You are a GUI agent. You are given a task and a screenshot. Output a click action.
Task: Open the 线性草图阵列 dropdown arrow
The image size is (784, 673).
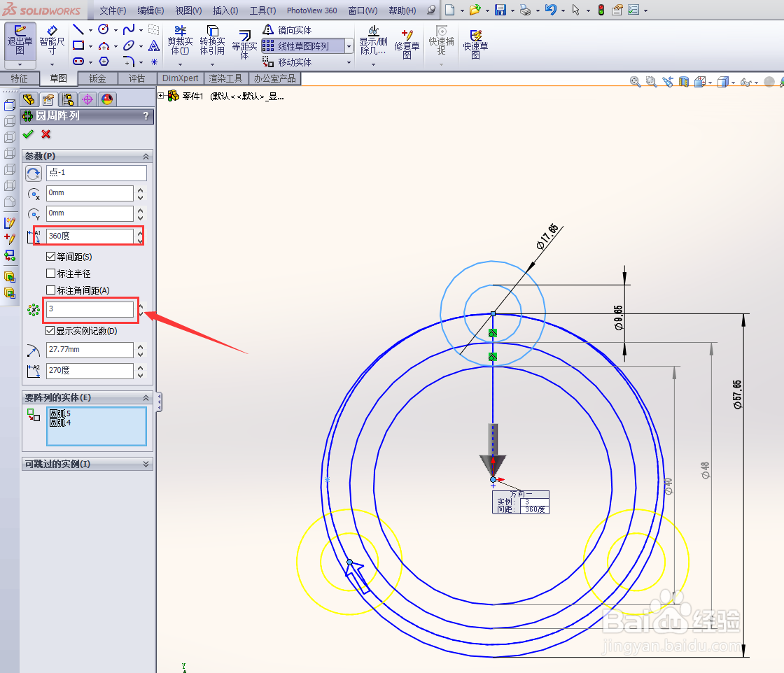[x=349, y=46]
